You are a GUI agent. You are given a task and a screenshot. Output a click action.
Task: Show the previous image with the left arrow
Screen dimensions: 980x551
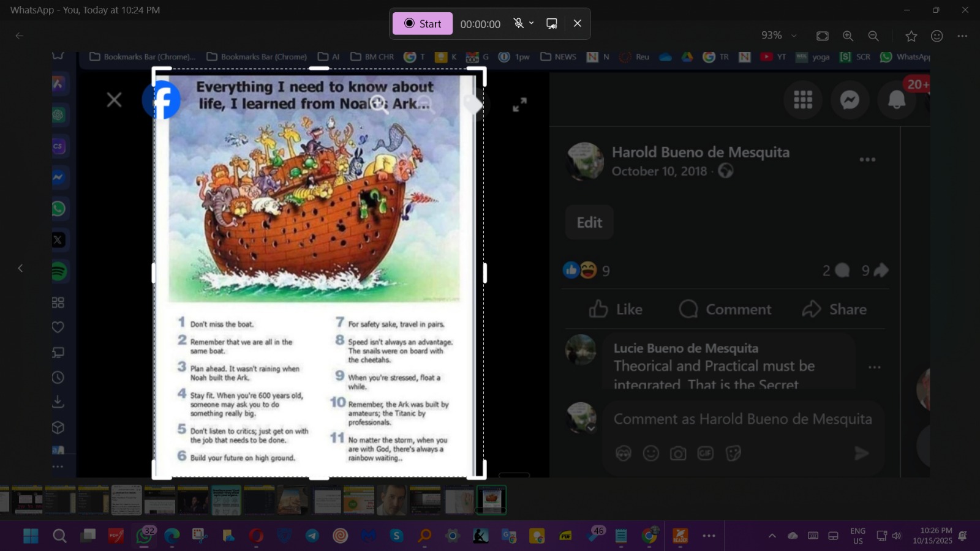[20, 268]
